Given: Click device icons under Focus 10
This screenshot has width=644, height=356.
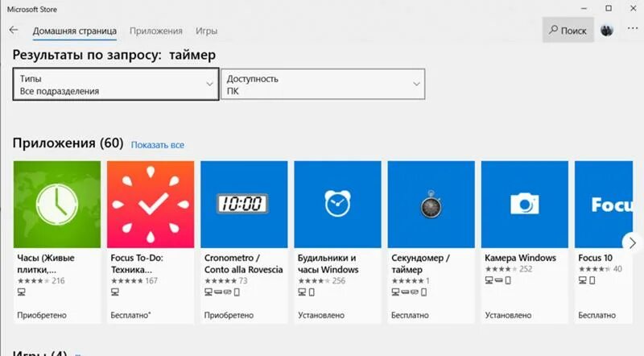Looking at the screenshot, I should pos(587,280).
